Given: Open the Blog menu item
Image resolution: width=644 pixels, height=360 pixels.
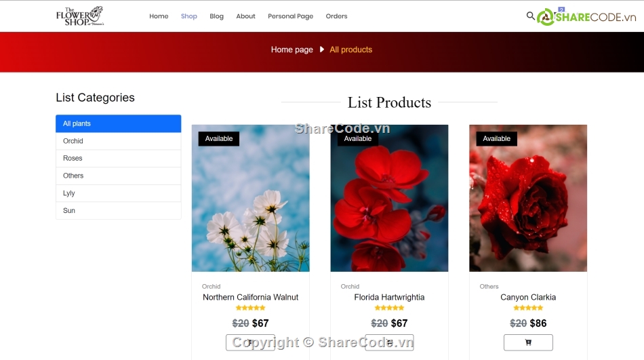Looking at the screenshot, I should coord(216,16).
